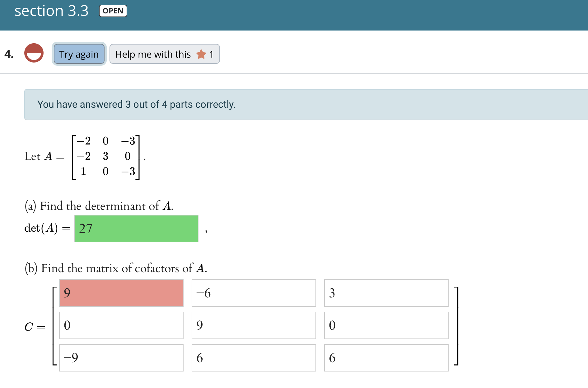The height and width of the screenshot is (388, 588).
Task: Select the determinant answer field containing 27
Action: 136,229
